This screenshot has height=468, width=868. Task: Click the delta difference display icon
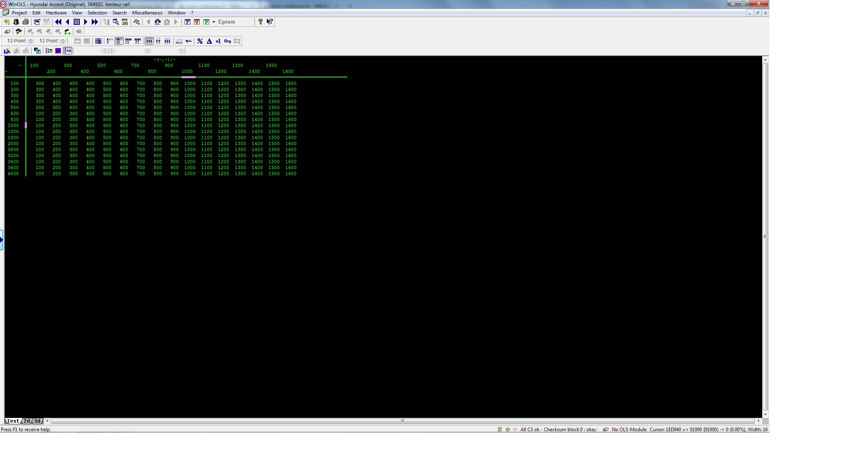tap(209, 41)
